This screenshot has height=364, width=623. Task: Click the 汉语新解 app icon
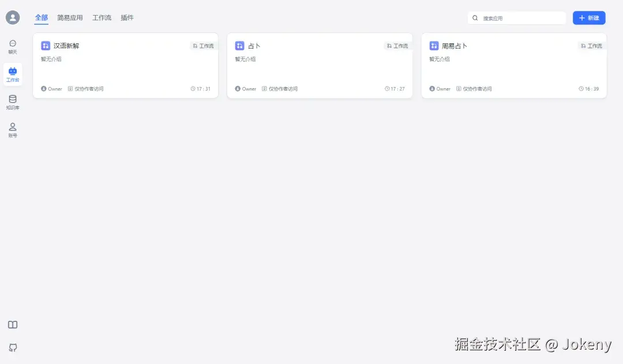(46, 45)
